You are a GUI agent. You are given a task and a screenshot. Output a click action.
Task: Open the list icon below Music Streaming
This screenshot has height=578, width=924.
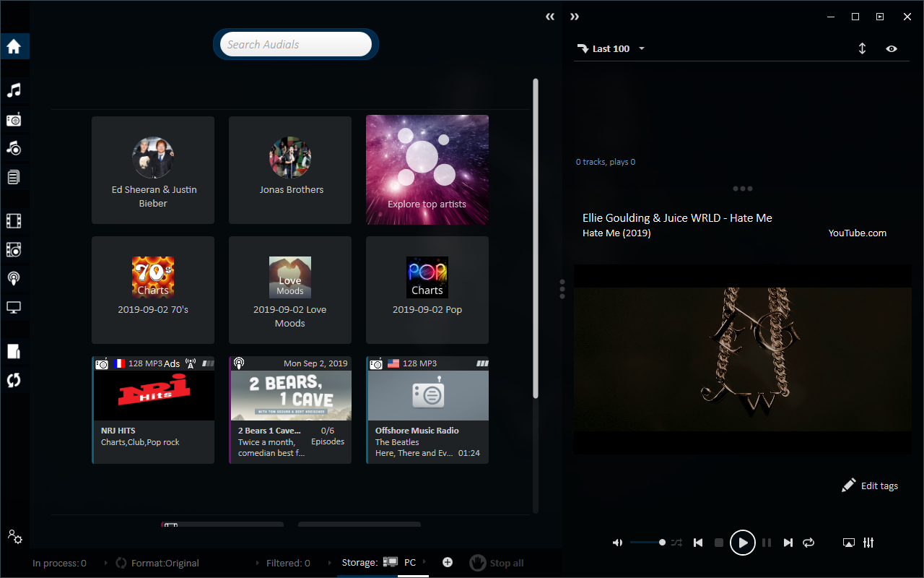click(14, 177)
